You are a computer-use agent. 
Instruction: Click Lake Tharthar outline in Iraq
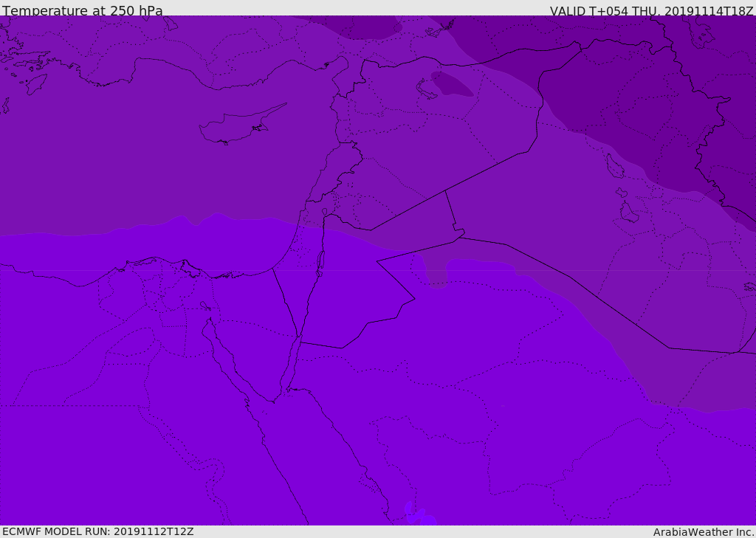[x=614, y=166]
